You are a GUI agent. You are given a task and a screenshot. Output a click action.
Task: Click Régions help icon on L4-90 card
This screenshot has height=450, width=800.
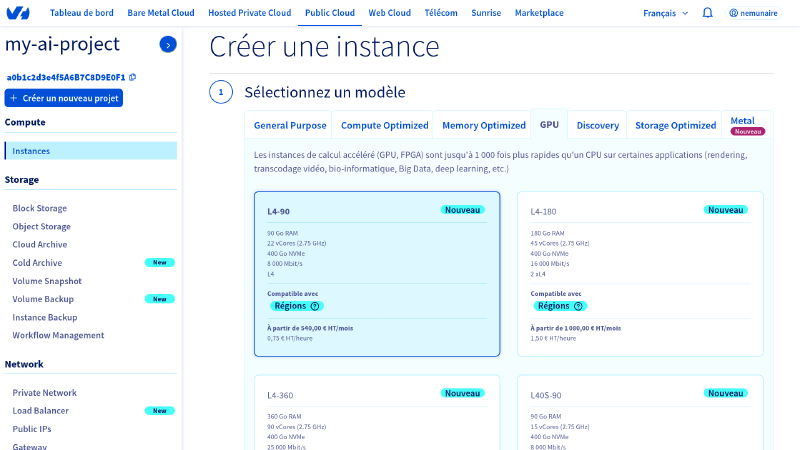(315, 306)
